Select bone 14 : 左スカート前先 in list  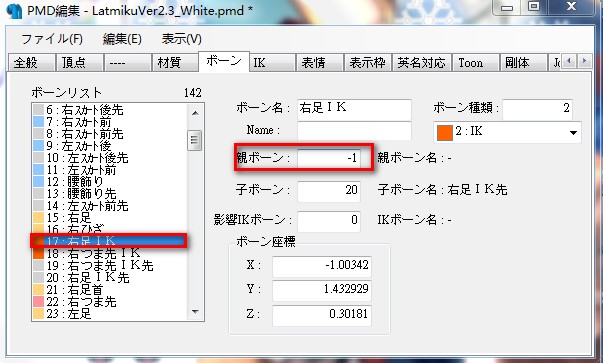click(x=110, y=206)
